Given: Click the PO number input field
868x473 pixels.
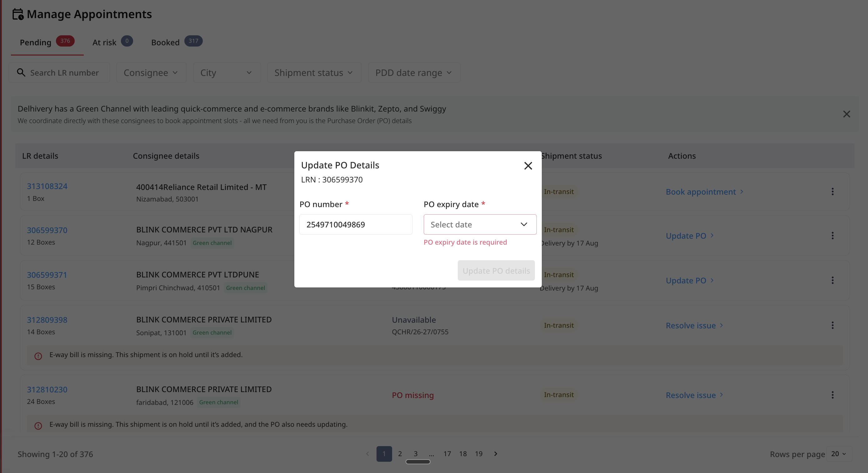Looking at the screenshot, I should [x=356, y=224].
